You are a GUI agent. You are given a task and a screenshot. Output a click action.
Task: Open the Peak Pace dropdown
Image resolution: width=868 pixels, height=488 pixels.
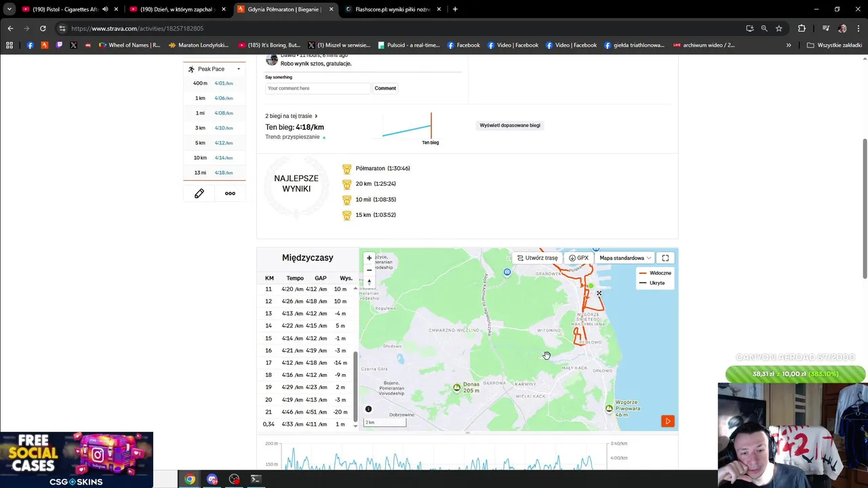coord(214,69)
